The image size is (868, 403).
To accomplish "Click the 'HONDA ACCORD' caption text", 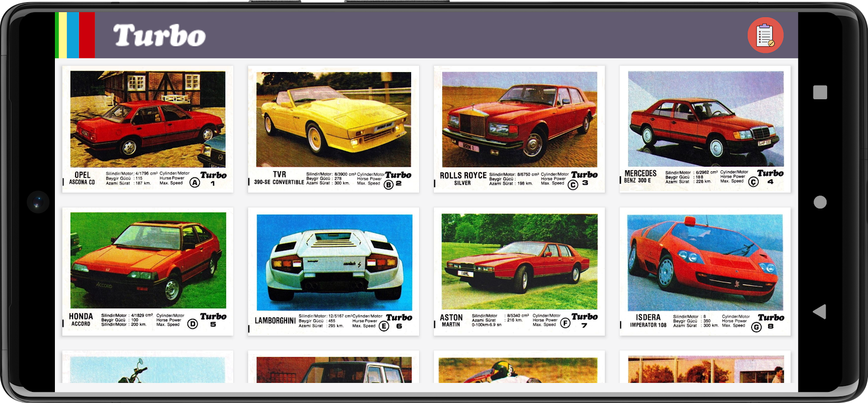I will tap(81, 319).
